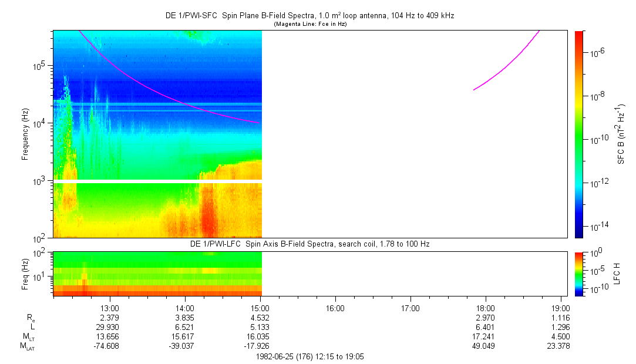Click the MLT value 4.500
Image resolution: width=636 pixels, height=364 pixels.
click(x=561, y=337)
